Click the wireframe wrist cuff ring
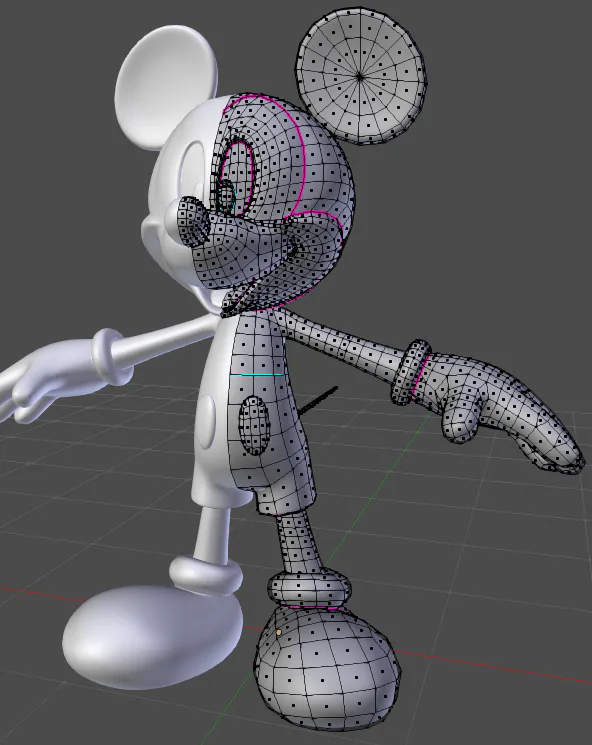This screenshot has height=745, width=592. tap(410, 372)
